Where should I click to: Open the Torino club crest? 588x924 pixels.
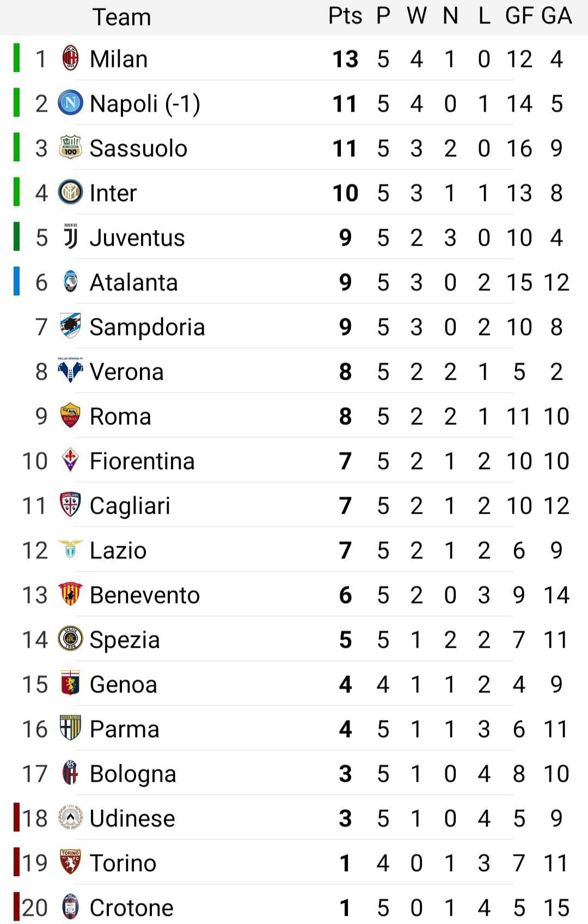(70, 862)
